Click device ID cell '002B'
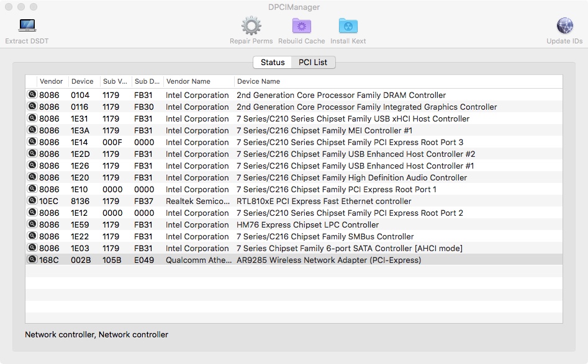The width and height of the screenshot is (588, 364). pos(81,260)
